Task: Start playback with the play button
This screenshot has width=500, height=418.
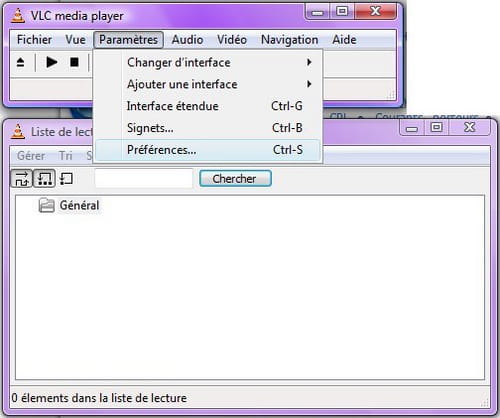Action: click(51, 62)
